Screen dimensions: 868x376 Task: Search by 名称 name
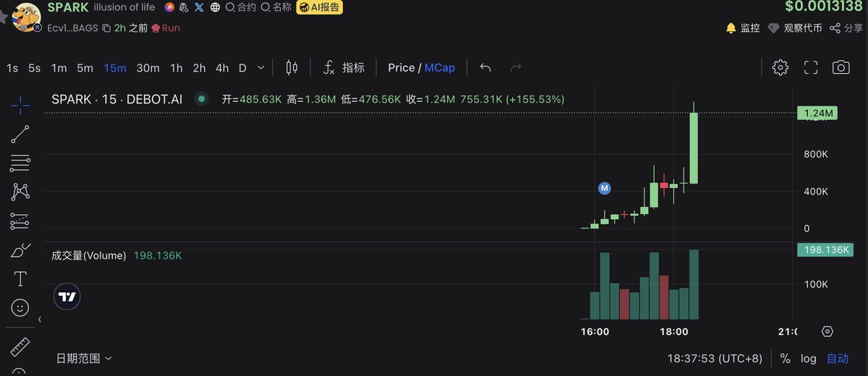[276, 7]
